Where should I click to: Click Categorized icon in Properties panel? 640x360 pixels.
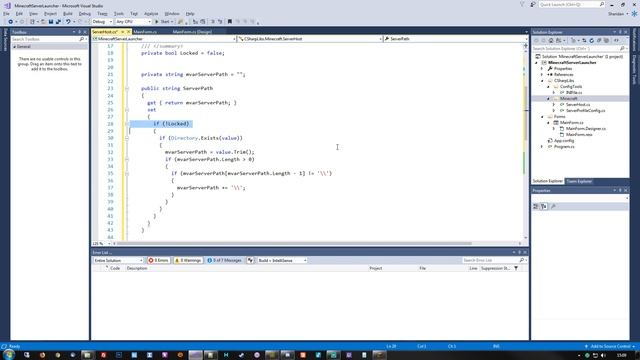pos(536,207)
